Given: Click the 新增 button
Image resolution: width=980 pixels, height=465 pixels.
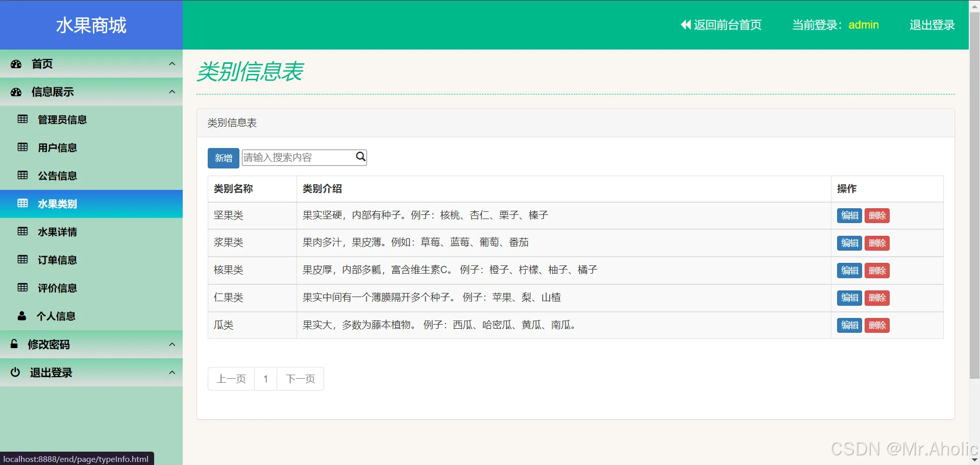Looking at the screenshot, I should click(x=224, y=158).
